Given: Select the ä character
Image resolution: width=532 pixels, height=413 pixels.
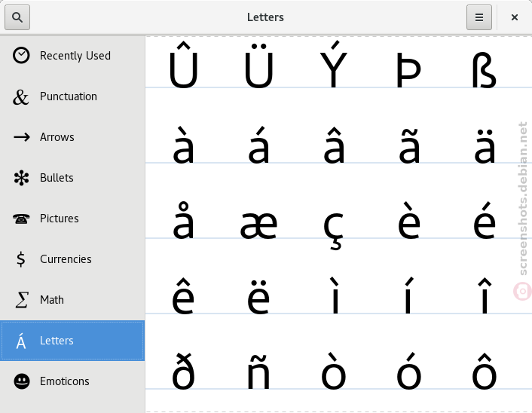Looking at the screenshot, I should coord(485,146).
